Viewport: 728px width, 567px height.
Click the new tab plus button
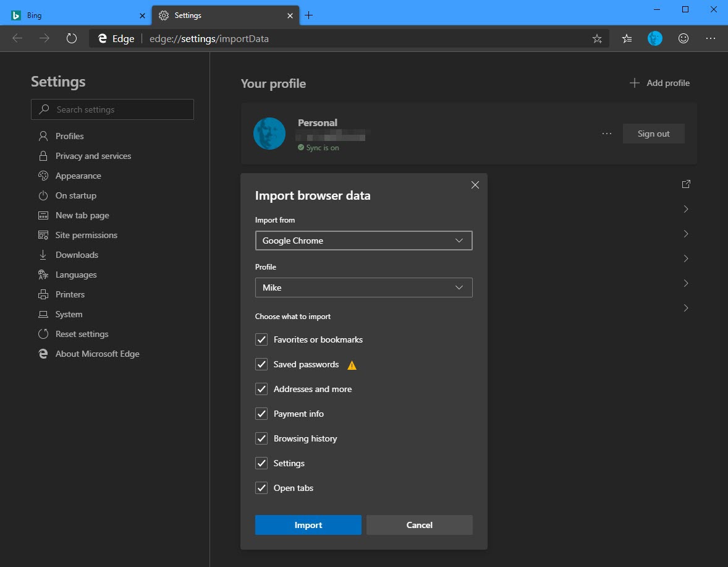coord(309,15)
